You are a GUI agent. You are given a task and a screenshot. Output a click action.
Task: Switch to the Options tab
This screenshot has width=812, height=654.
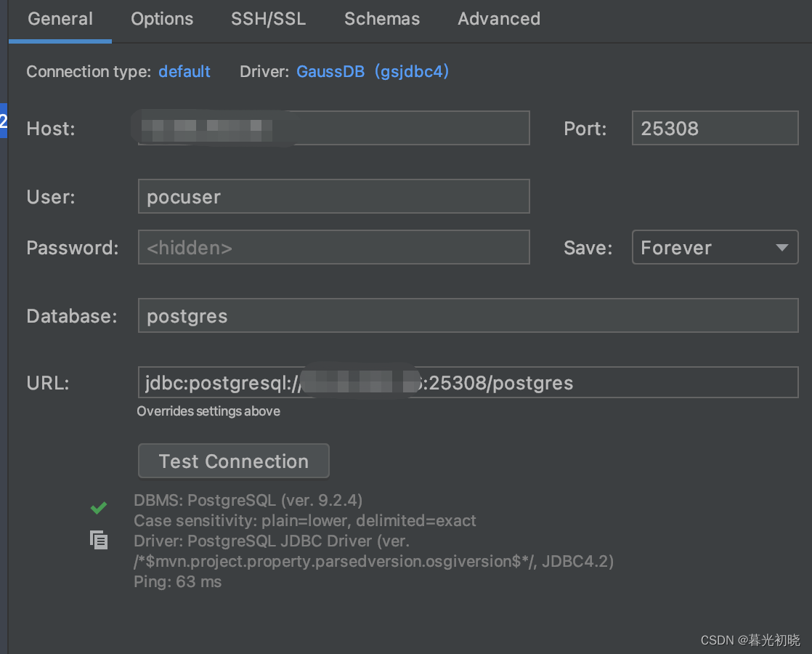click(161, 19)
